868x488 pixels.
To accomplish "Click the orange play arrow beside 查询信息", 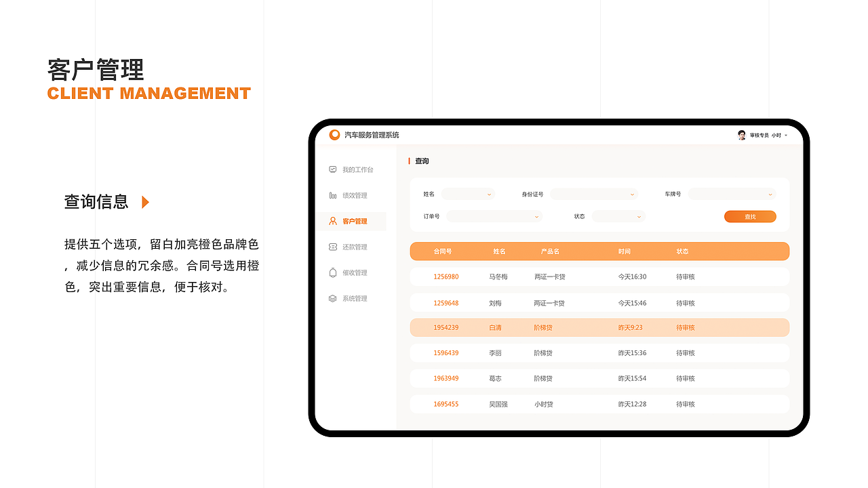I will (145, 202).
